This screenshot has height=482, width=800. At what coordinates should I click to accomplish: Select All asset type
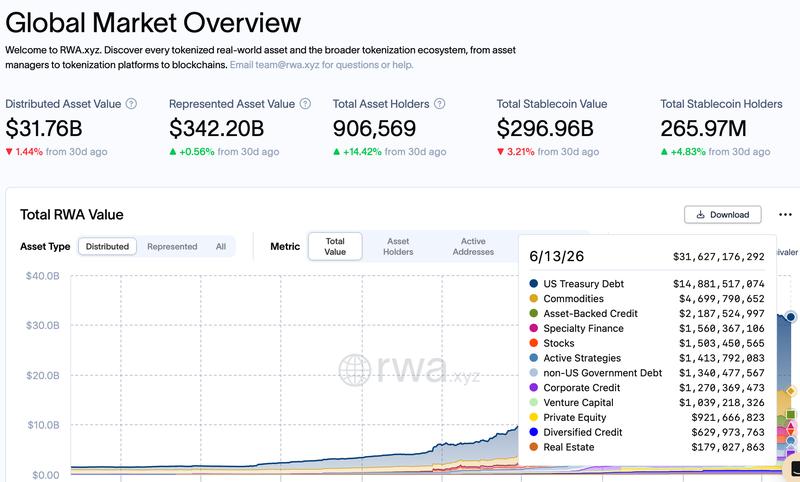tap(220, 246)
